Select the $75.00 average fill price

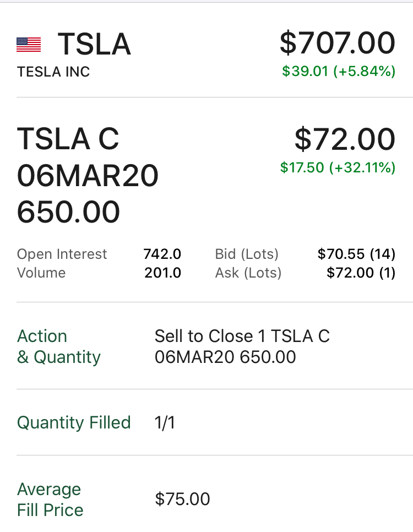pyautogui.click(x=182, y=499)
